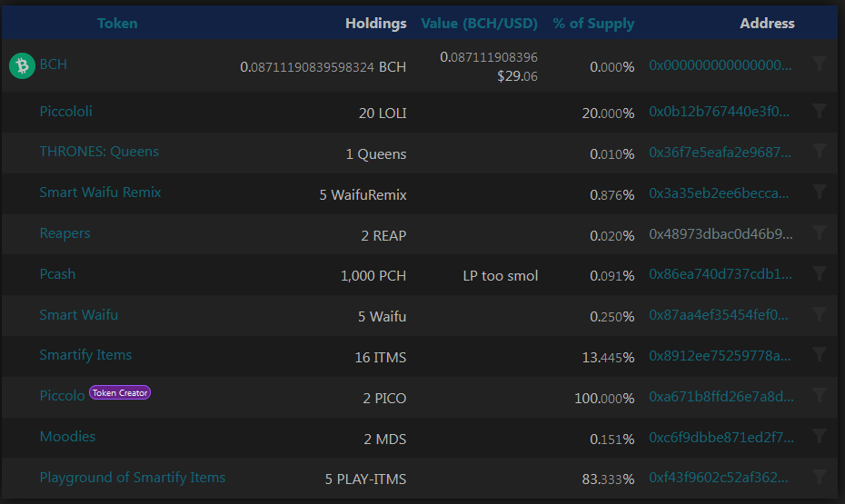Open the Playground of Smartify Items link
This screenshot has width=845, height=504.
click(x=133, y=477)
